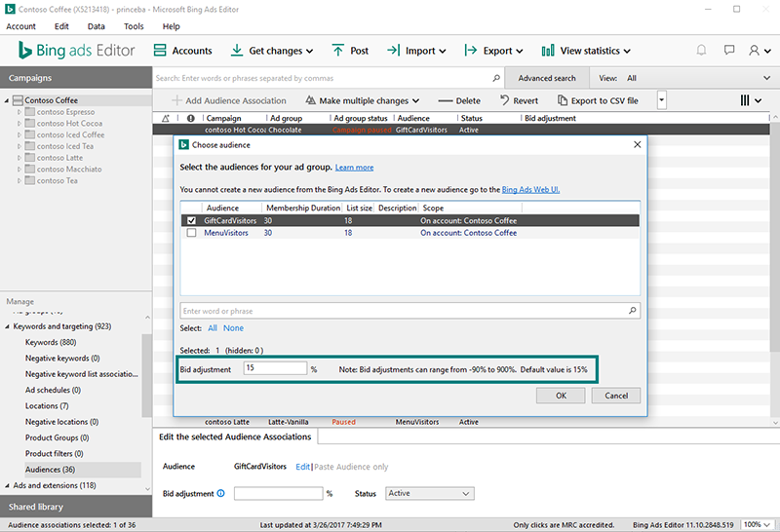Open the Status dropdown set to Active
Screen dimensions: 780x532
pyautogui.click(x=430, y=494)
